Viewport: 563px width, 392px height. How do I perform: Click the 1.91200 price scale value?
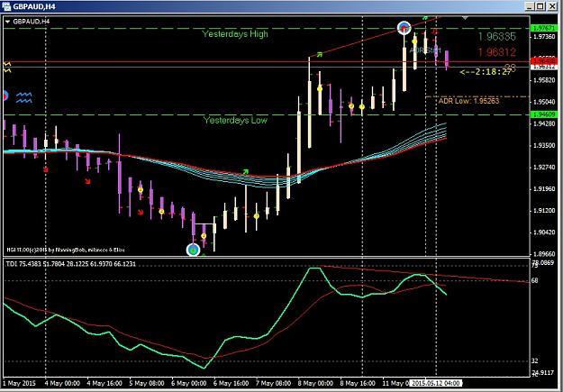pos(544,211)
